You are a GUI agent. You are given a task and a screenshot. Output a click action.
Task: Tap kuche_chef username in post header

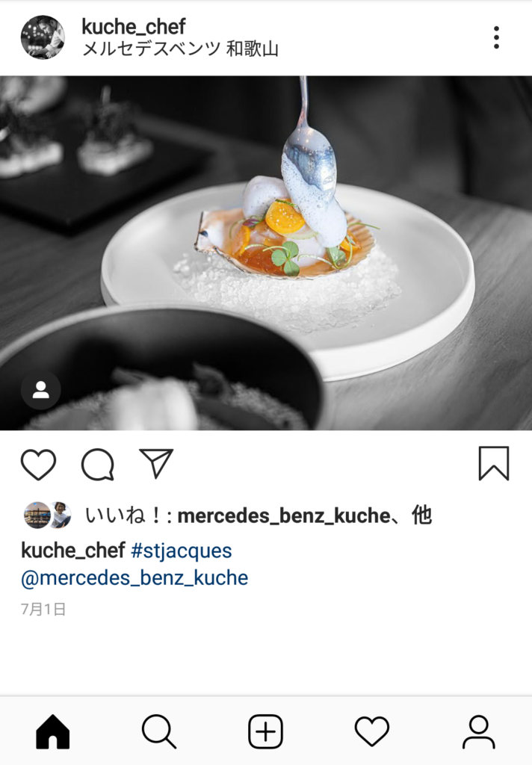(x=133, y=26)
